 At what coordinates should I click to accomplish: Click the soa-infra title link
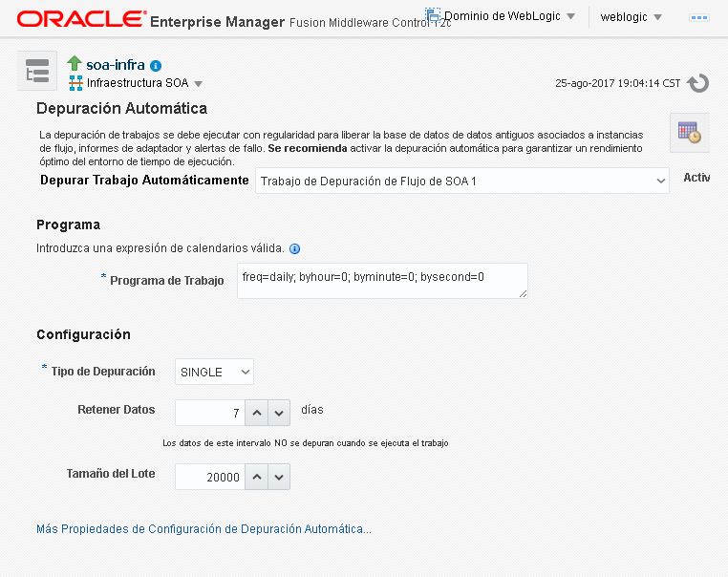[x=116, y=65]
